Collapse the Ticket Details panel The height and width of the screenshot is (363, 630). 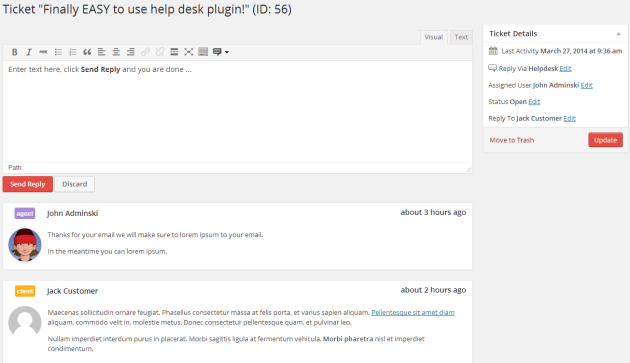pos(618,34)
